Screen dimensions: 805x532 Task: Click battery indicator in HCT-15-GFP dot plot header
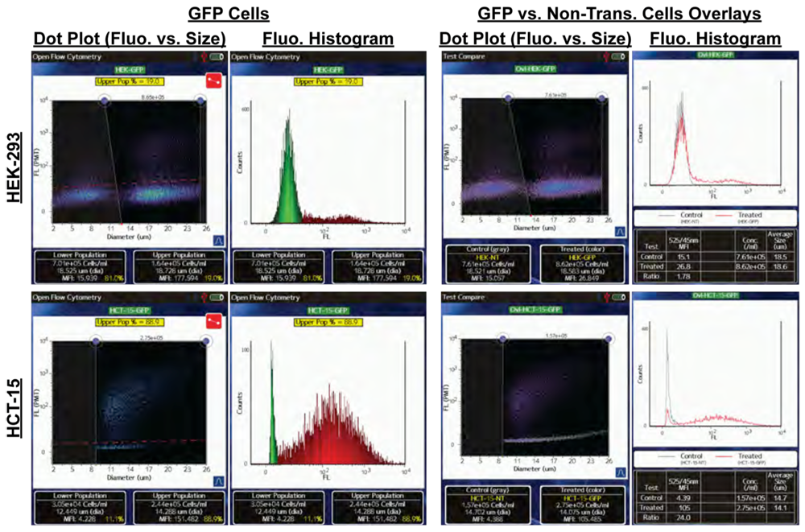tap(217, 298)
